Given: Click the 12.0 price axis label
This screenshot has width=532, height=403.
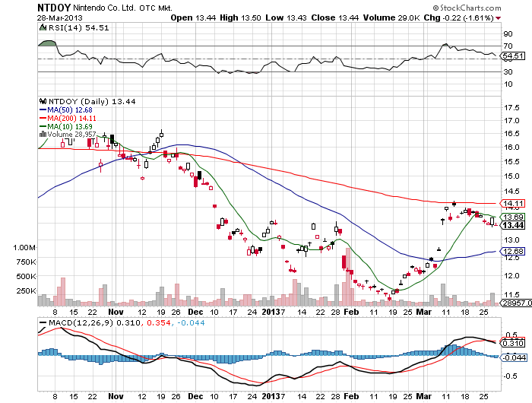Looking at the screenshot, I should click(511, 276).
